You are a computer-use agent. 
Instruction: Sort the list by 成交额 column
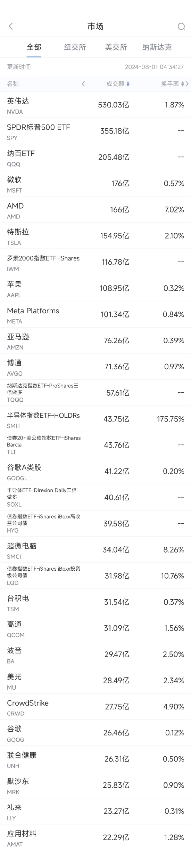[x=118, y=84]
